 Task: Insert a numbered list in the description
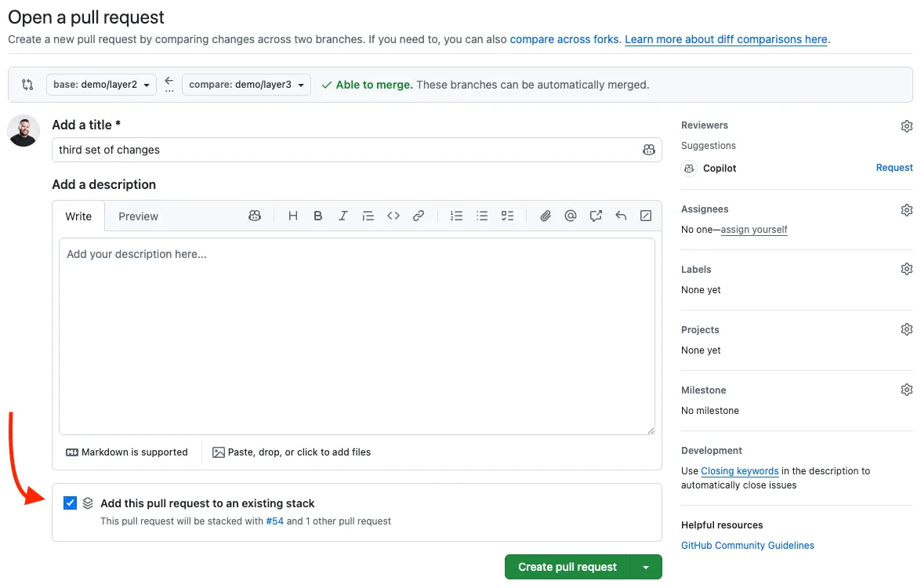(x=457, y=216)
